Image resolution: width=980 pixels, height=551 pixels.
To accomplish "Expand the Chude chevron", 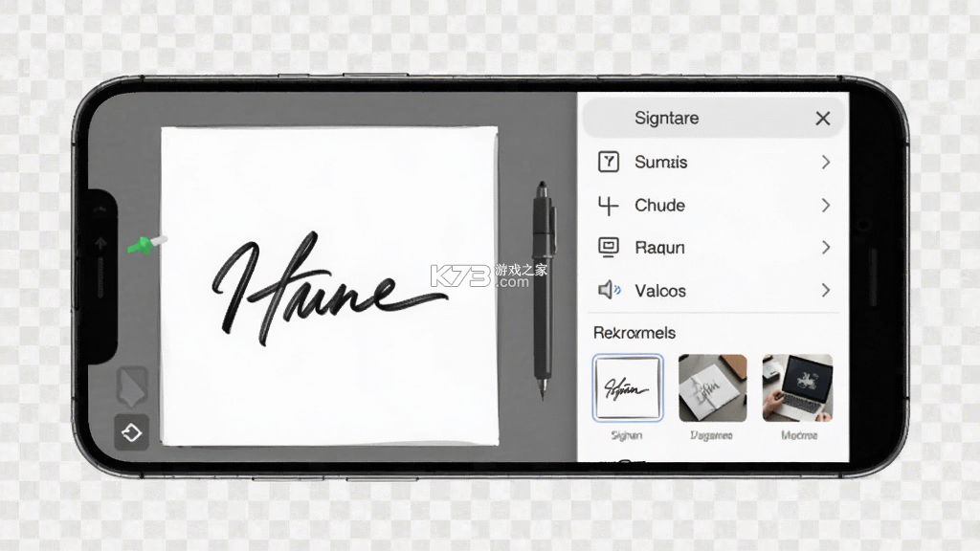I will coord(826,205).
